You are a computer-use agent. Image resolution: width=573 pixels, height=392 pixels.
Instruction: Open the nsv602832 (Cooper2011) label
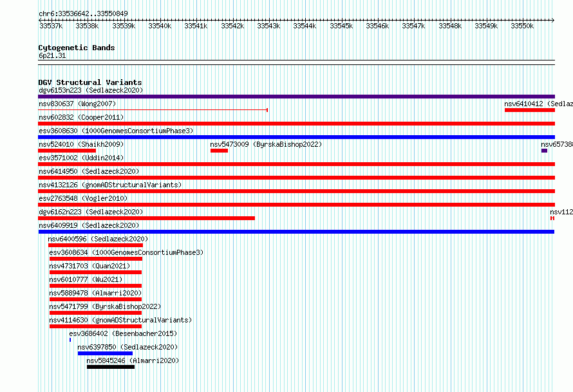click(x=81, y=117)
